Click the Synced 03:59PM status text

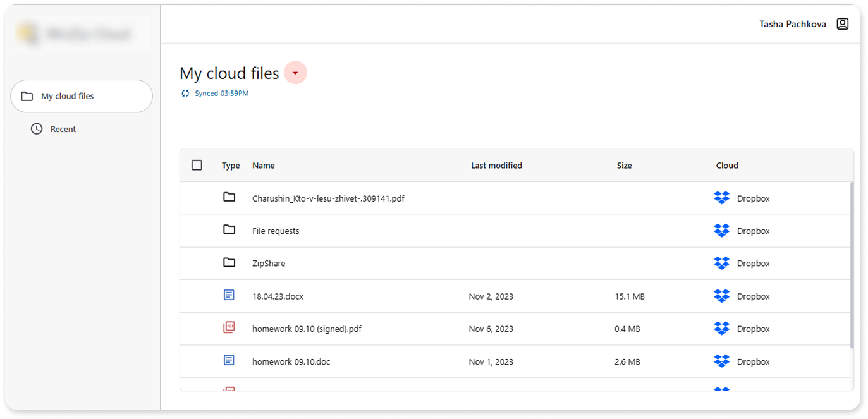click(x=221, y=94)
